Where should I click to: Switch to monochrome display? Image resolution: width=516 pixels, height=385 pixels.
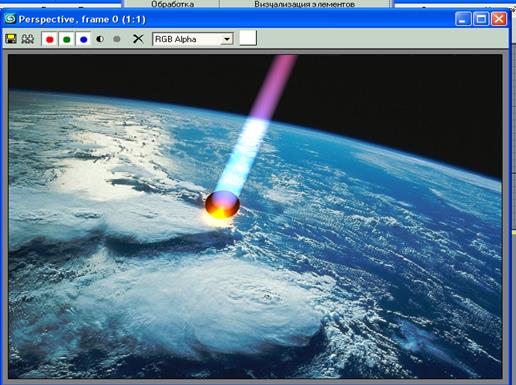click(x=117, y=39)
